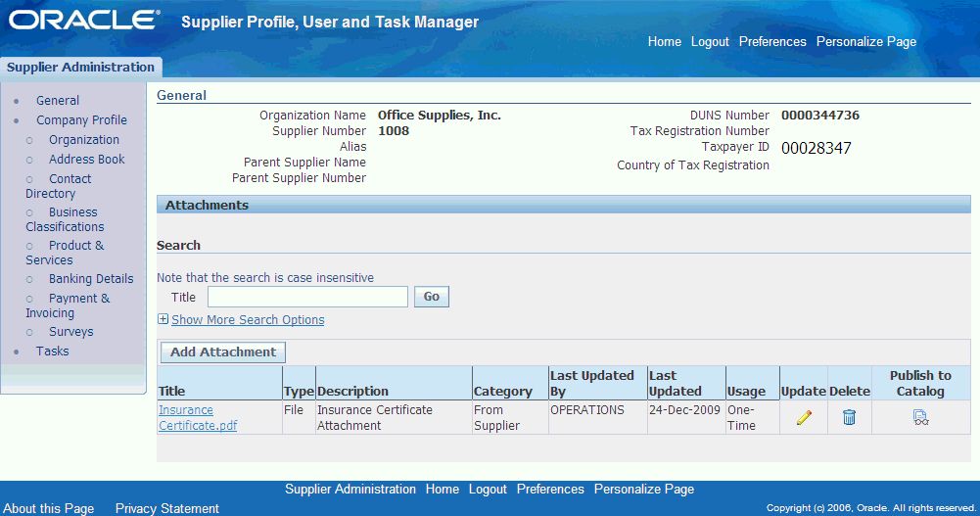The height and width of the screenshot is (516, 980).
Task: Open the Show More Search Options link
Action: pos(248,320)
